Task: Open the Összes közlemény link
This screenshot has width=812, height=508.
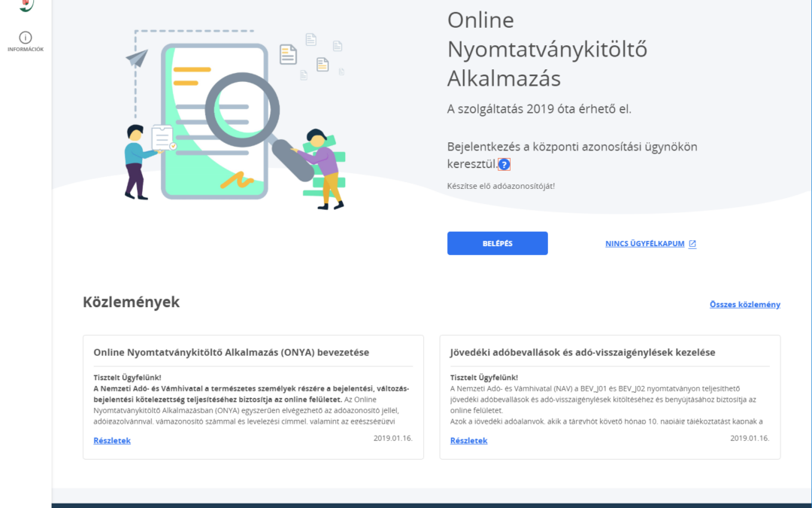Action: (744, 304)
